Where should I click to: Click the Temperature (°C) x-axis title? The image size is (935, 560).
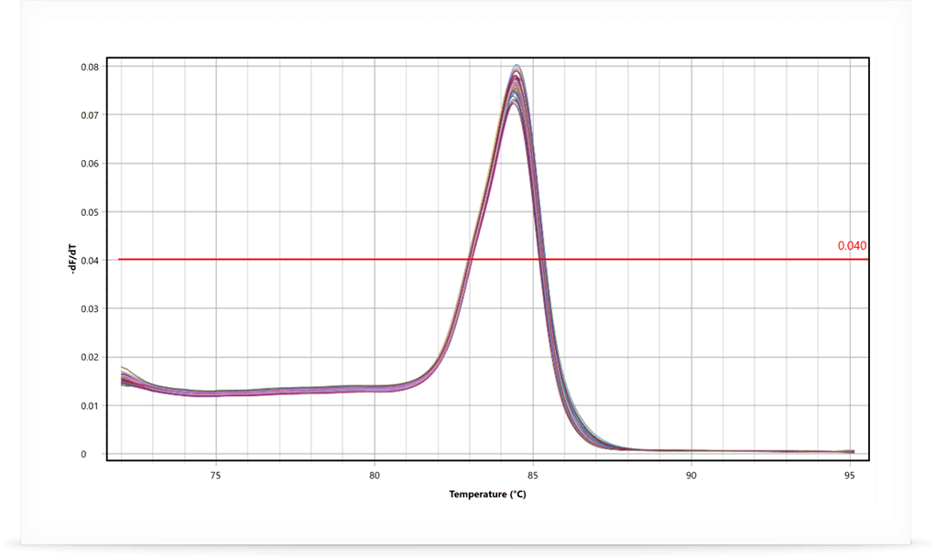(487, 494)
